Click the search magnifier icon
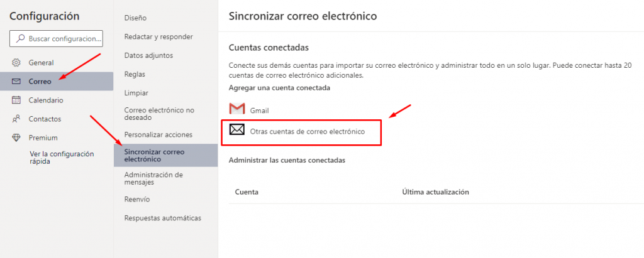 pyautogui.click(x=20, y=39)
